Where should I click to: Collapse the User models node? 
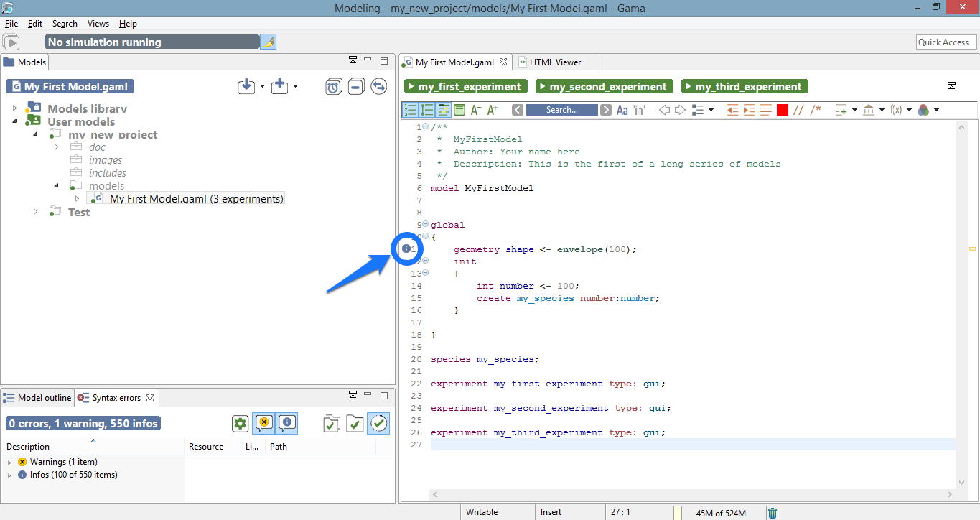coord(15,121)
